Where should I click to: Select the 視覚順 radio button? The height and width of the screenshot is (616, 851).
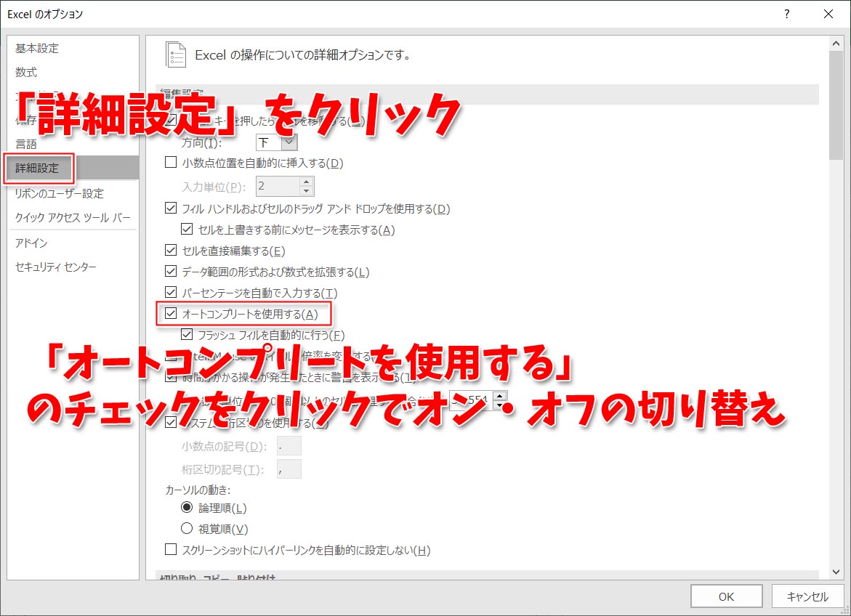pyautogui.click(x=187, y=528)
